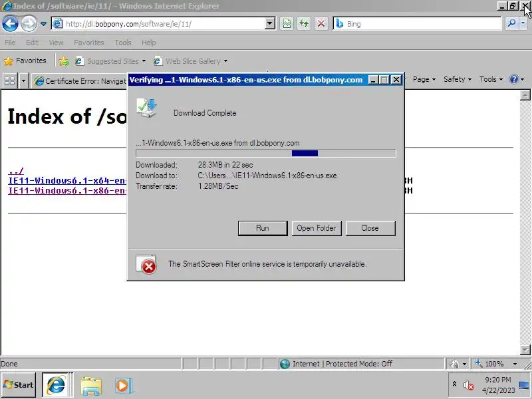Click Internet Explorer taskbar icon
The image size is (532, 399).
[x=57, y=385]
